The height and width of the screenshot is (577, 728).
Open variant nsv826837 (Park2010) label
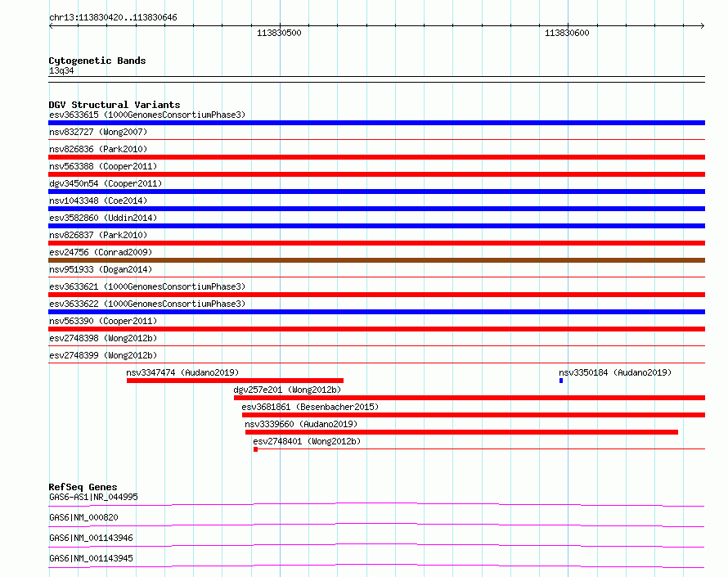click(98, 235)
